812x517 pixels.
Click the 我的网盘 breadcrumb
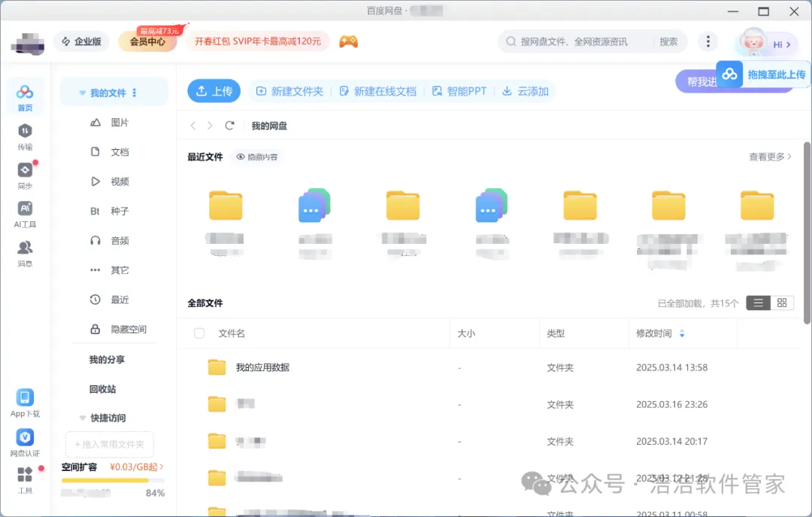[x=269, y=126]
